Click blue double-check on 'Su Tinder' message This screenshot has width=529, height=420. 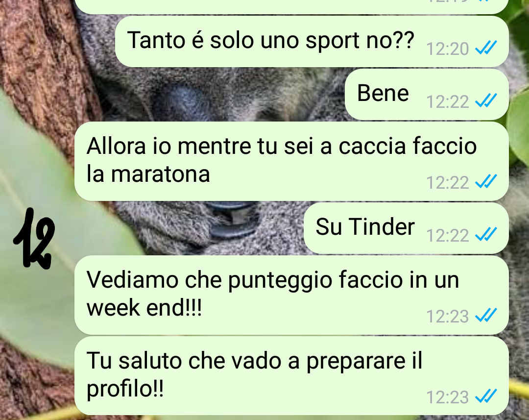pyautogui.click(x=486, y=234)
